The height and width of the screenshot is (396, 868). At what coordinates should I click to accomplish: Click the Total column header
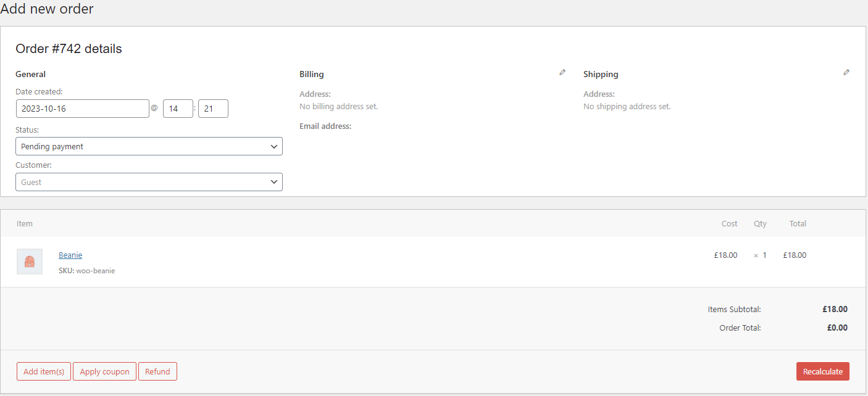point(798,223)
